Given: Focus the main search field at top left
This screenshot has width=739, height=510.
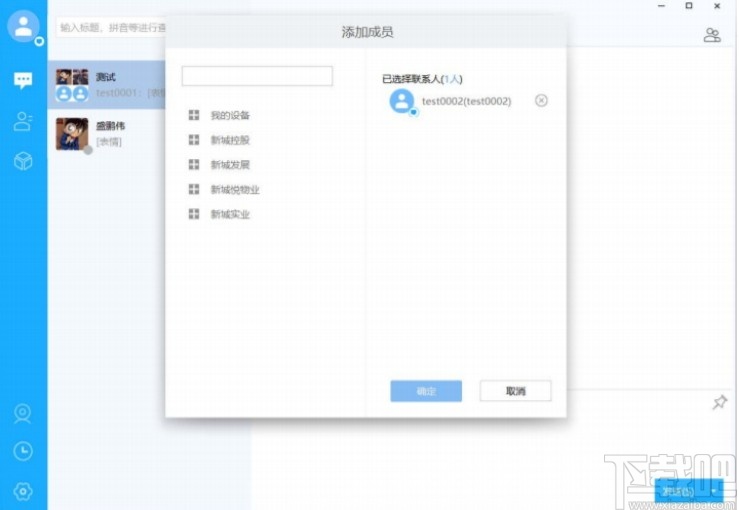Looking at the screenshot, I should click(111, 28).
